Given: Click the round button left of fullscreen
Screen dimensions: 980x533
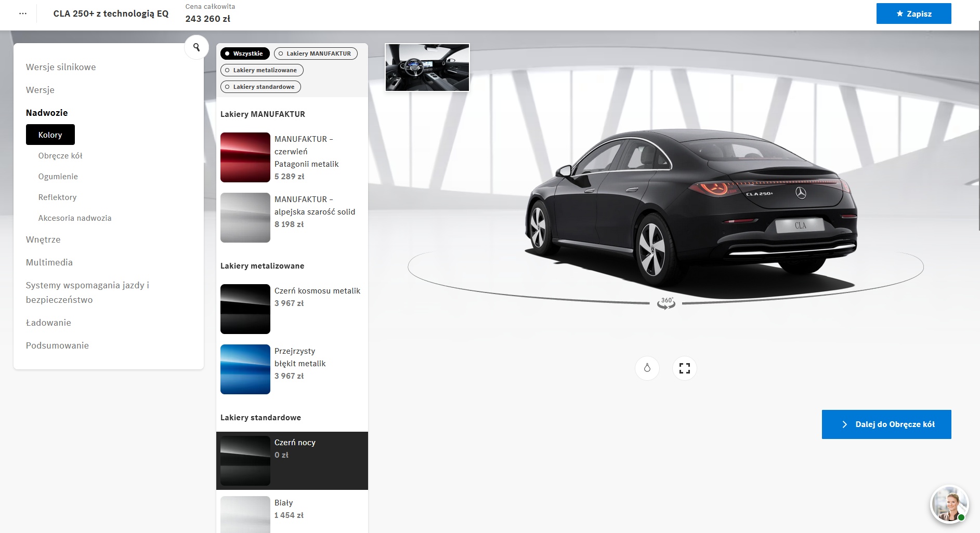Looking at the screenshot, I should [647, 368].
